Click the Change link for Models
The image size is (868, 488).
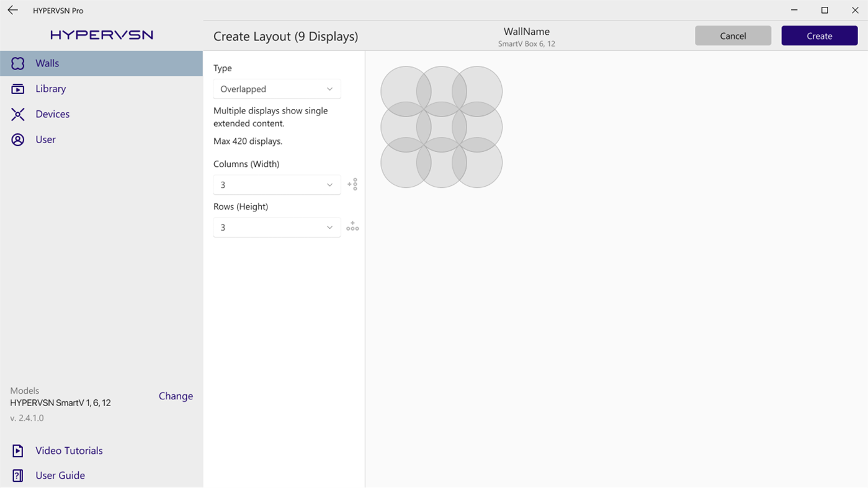pyautogui.click(x=176, y=396)
